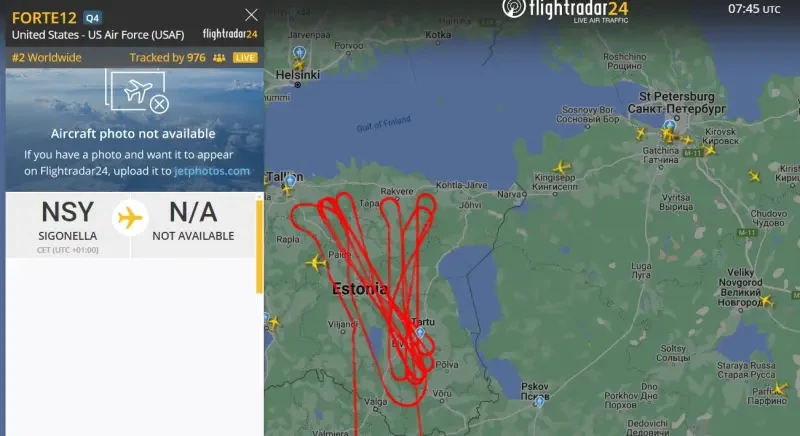Click the yellow LIVE status badge
This screenshot has height=436, width=800.
coord(245,58)
